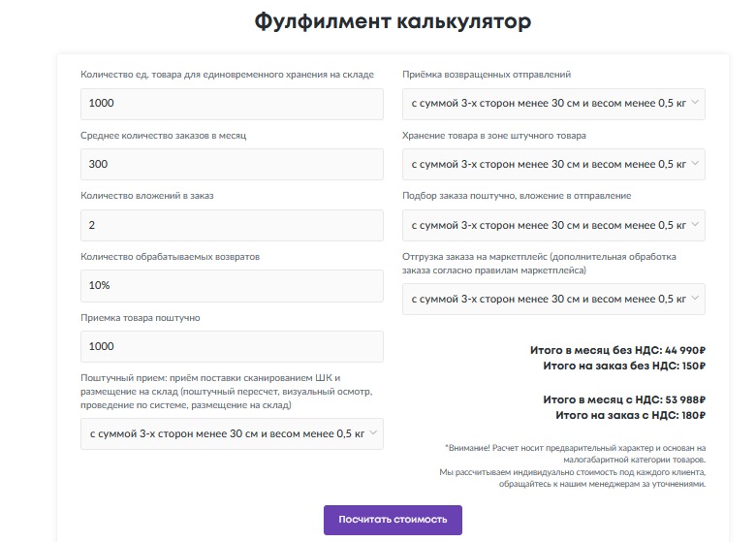Click the chevron of Подбор заказа поштучно dropdown
The width and height of the screenshot is (756, 542).
[x=694, y=225]
